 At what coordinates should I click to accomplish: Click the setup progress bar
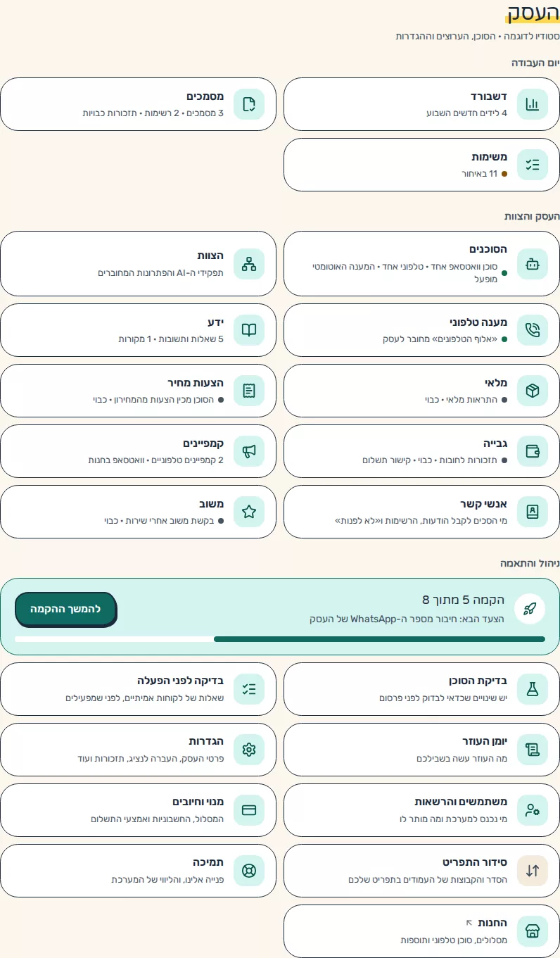tap(280, 639)
